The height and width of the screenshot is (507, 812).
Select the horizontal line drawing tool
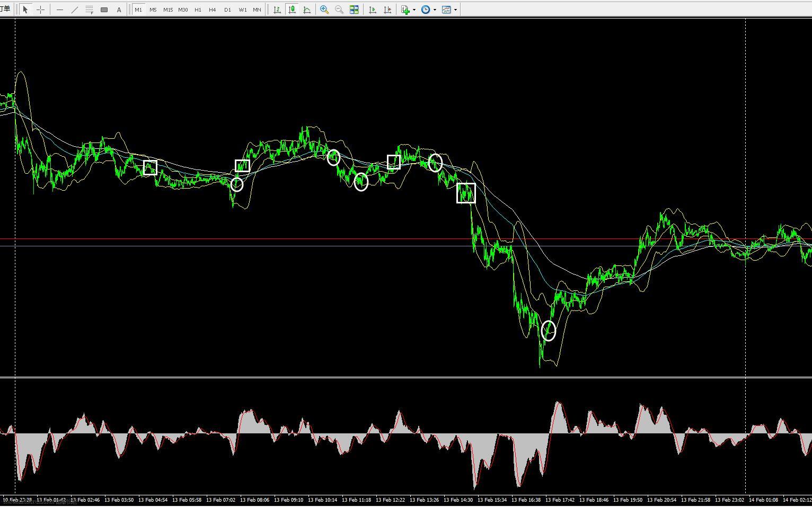(60, 10)
